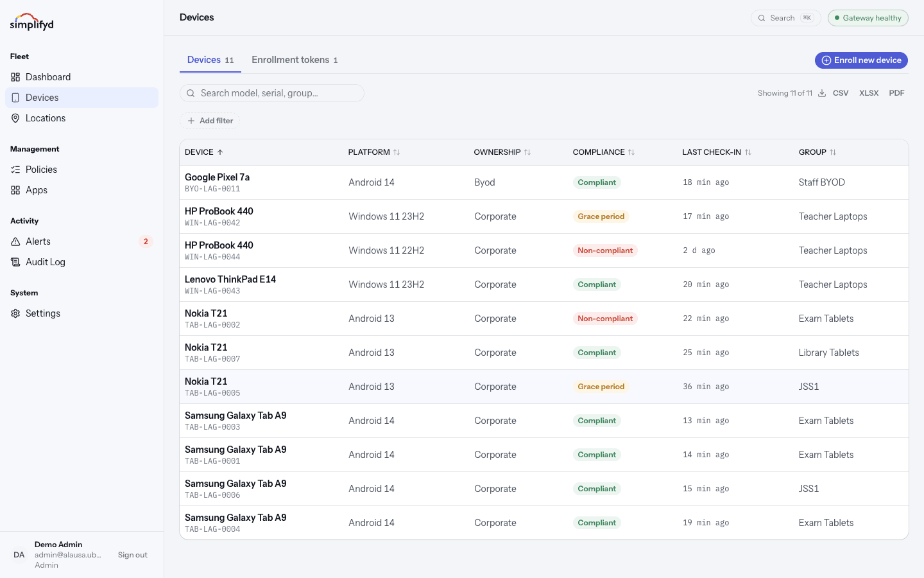Sort the Compliance column
This screenshot has height=578, width=924.
coord(604,152)
